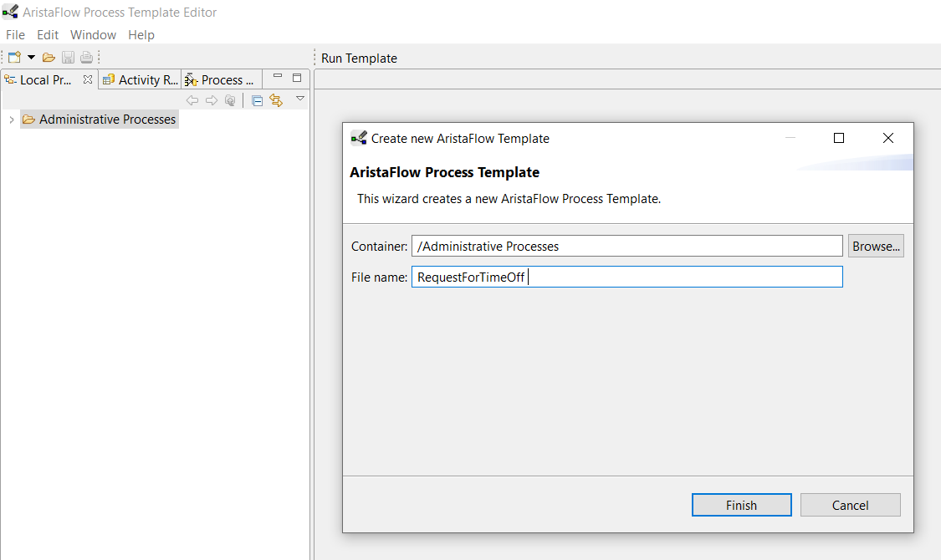This screenshot has height=560, width=941.
Task: Maximize the Create new AristaFlow Template dialog
Action: [839, 138]
